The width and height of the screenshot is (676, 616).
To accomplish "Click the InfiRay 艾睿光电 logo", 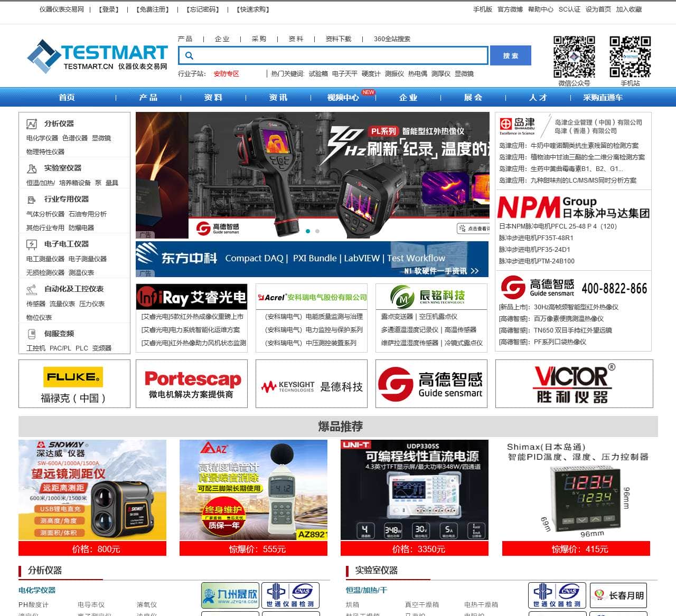I will (x=192, y=297).
